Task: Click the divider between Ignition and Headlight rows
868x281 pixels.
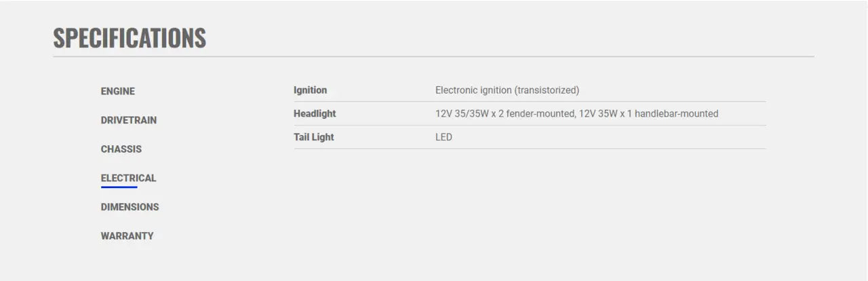Action: [x=530, y=102]
